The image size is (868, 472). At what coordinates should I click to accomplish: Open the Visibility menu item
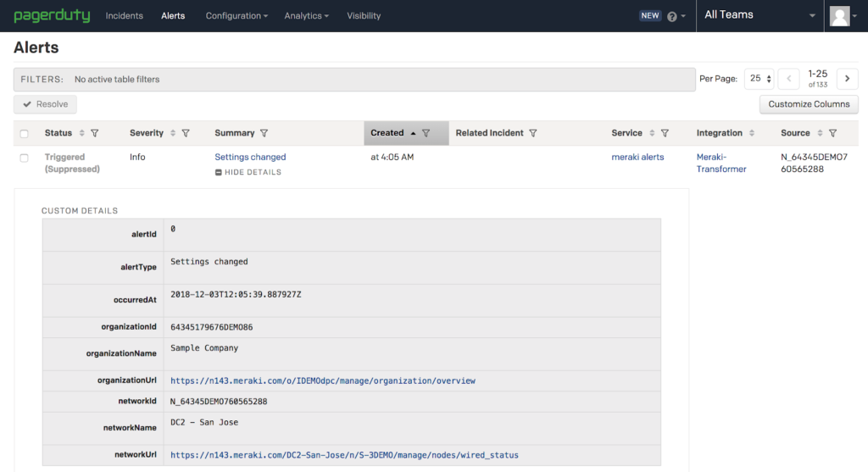(x=364, y=16)
